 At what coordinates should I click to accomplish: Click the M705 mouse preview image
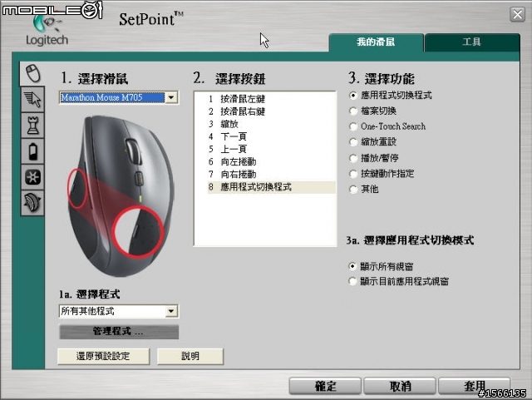click(121, 196)
